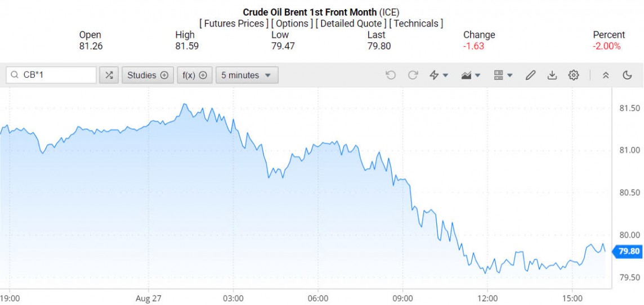Open the chart type dropdown
This screenshot has width=644, height=305.
tap(470, 75)
